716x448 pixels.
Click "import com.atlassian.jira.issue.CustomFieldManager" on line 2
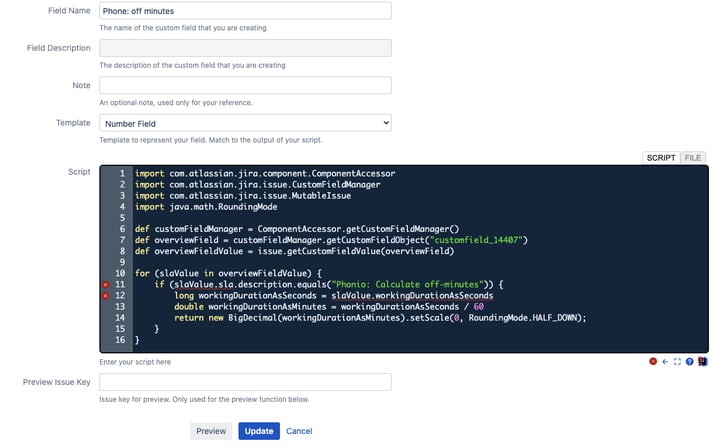[258, 184]
